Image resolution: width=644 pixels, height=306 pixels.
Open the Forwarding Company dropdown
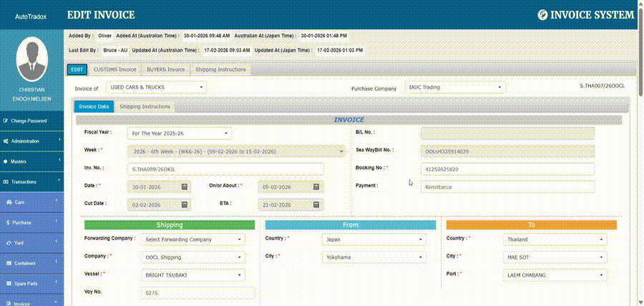193,239
